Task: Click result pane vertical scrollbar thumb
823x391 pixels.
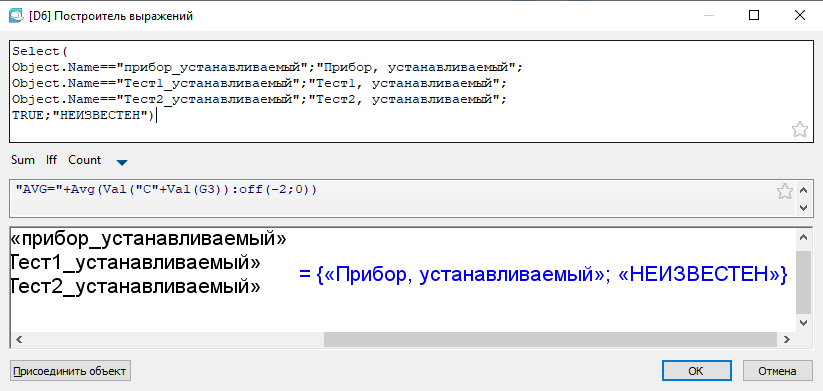Action: (803, 282)
